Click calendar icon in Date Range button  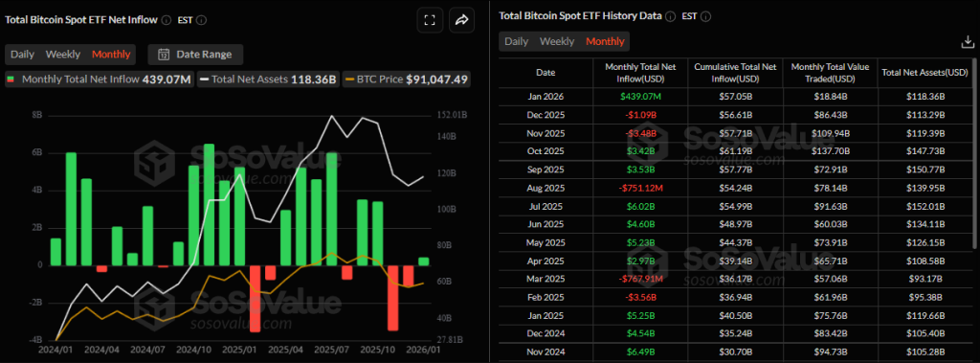tap(164, 55)
